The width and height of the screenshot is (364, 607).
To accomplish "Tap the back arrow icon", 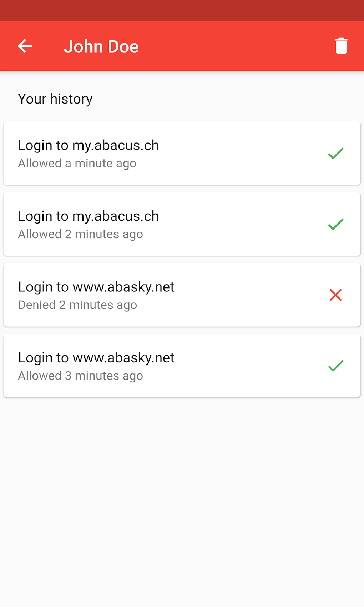I will [25, 46].
